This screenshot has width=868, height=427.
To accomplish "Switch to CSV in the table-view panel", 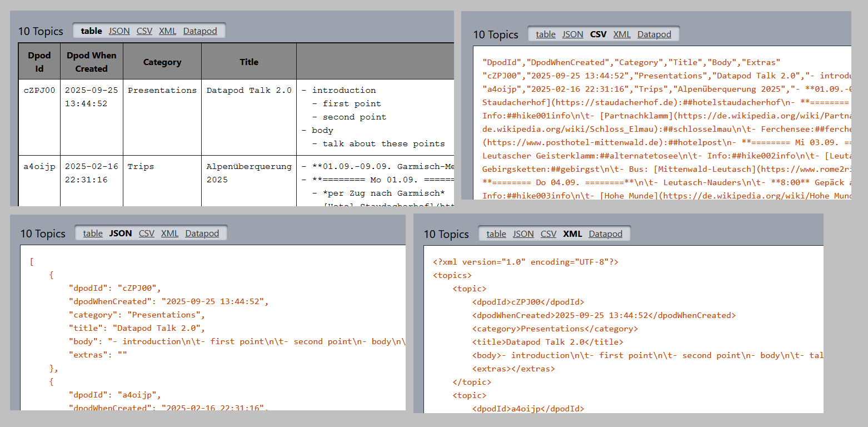I will [x=144, y=31].
